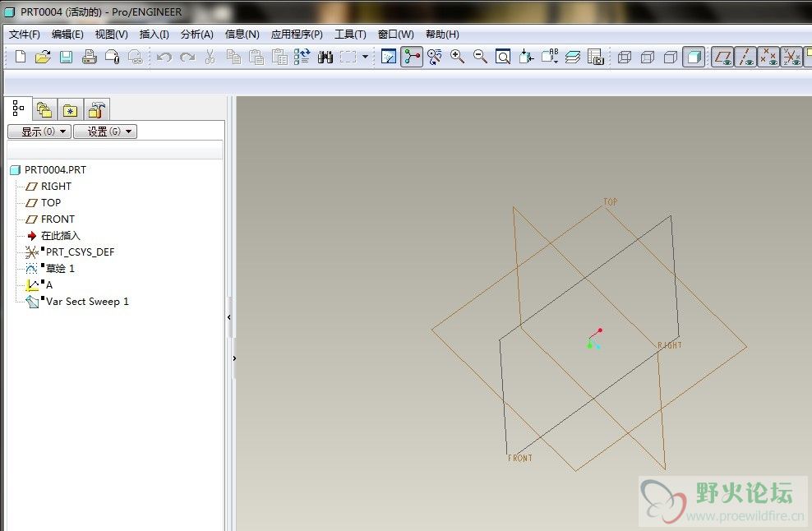Save the model with the floppy disk icon
This screenshot has height=531, width=812.
66,57
